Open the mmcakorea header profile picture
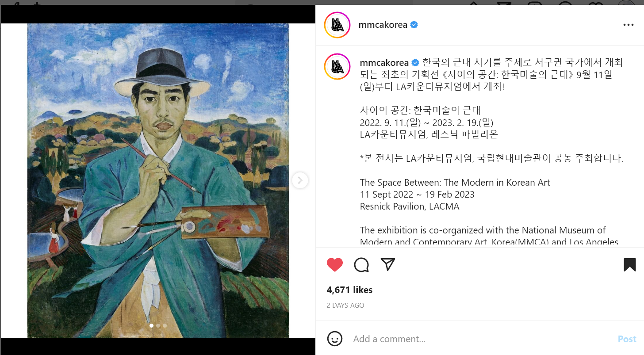The height and width of the screenshot is (355, 644). (337, 25)
